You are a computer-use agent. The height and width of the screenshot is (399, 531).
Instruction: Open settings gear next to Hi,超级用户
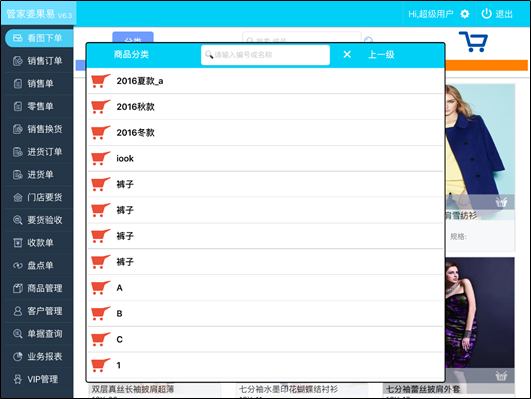[x=465, y=14]
